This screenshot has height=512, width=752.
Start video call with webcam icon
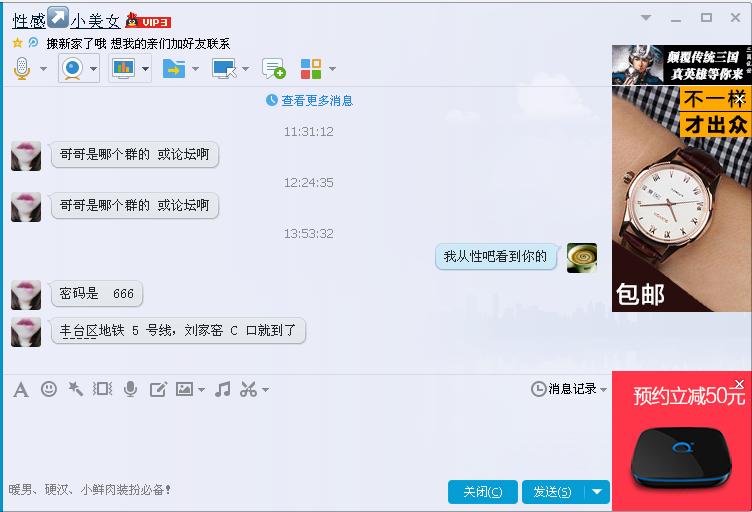pyautogui.click(x=72, y=69)
